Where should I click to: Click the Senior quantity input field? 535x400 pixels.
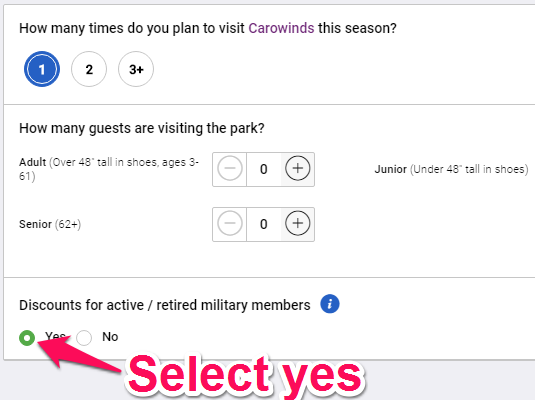[x=263, y=224]
